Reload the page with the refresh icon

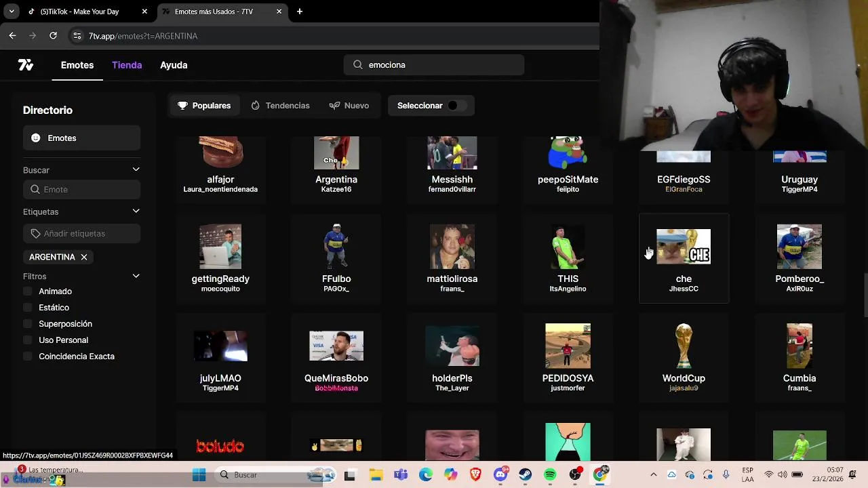(53, 36)
